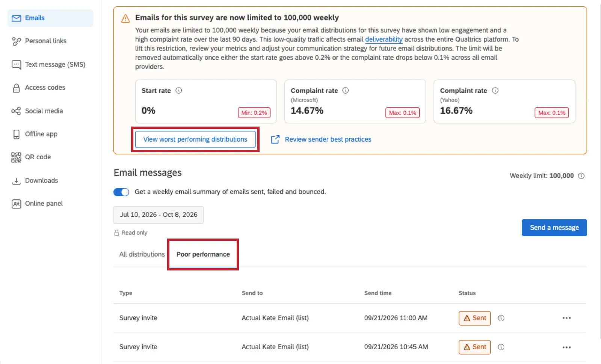Show info for Yahoo complaint rate
Image resolution: width=601 pixels, height=364 pixels.
coord(495,91)
